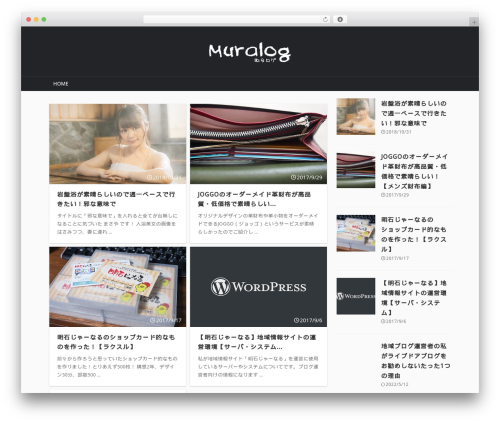Click the browser address bar

pyautogui.click(x=236, y=20)
